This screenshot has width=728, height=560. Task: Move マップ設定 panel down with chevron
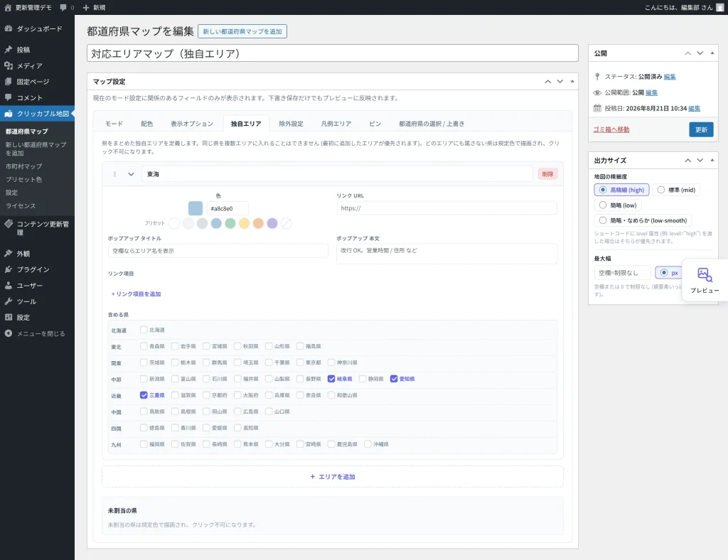point(560,81)
